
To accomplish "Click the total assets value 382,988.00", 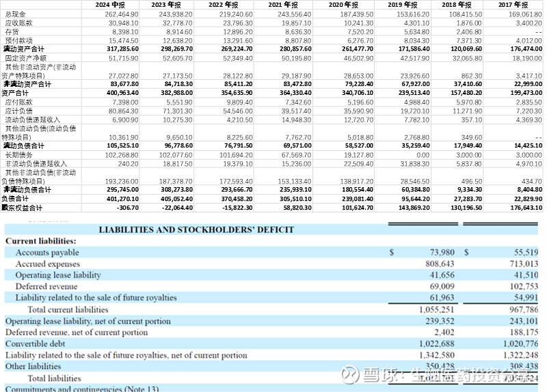I will coord(176,93).
